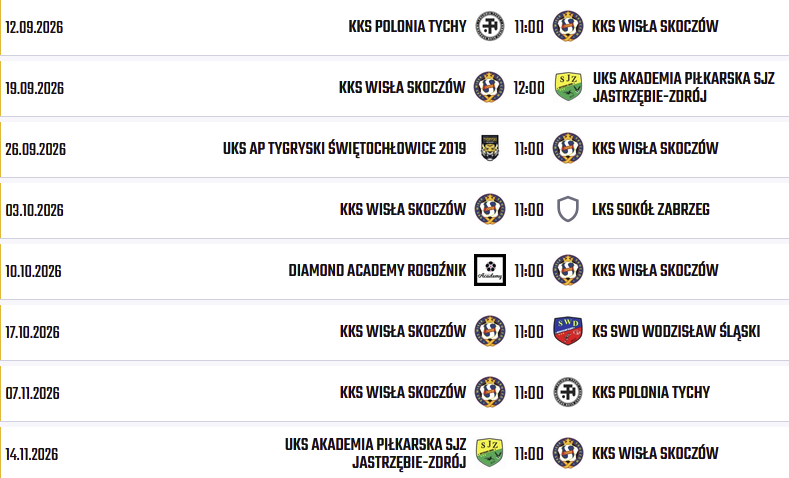
Task: Open the Diamond Academy Rogoźnik team name
Action: click(x=377, y=270)
